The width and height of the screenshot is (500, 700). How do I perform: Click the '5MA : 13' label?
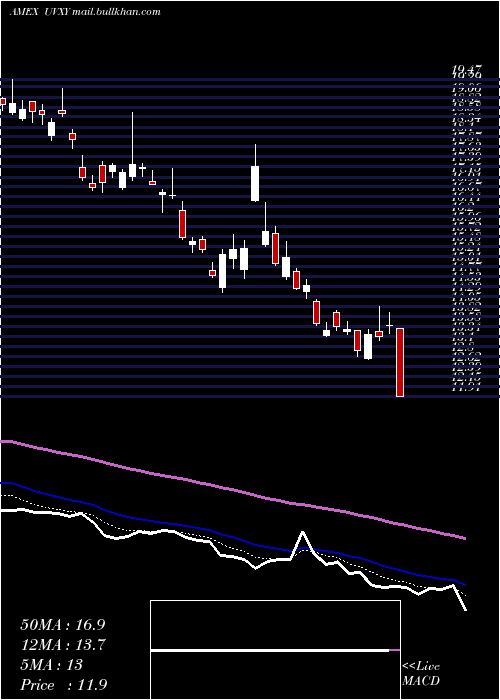pyautogui.click(x=52, y=665)
